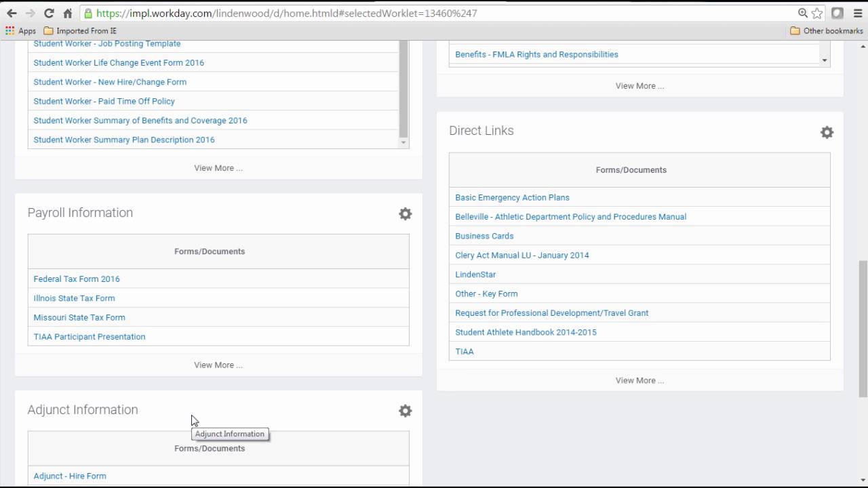
Task: Open TIAA Participant Presentation
Action: click(90, 337)
